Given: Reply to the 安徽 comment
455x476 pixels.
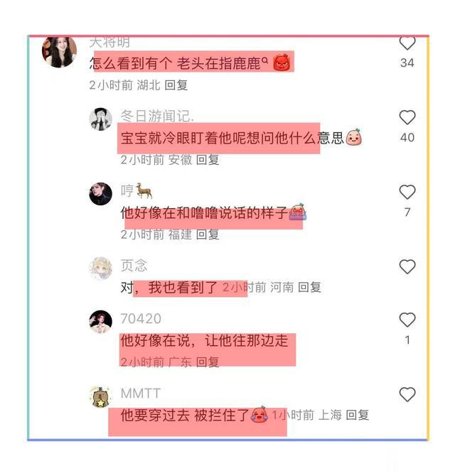Looking at the screenshot, I should pos(208,160).
